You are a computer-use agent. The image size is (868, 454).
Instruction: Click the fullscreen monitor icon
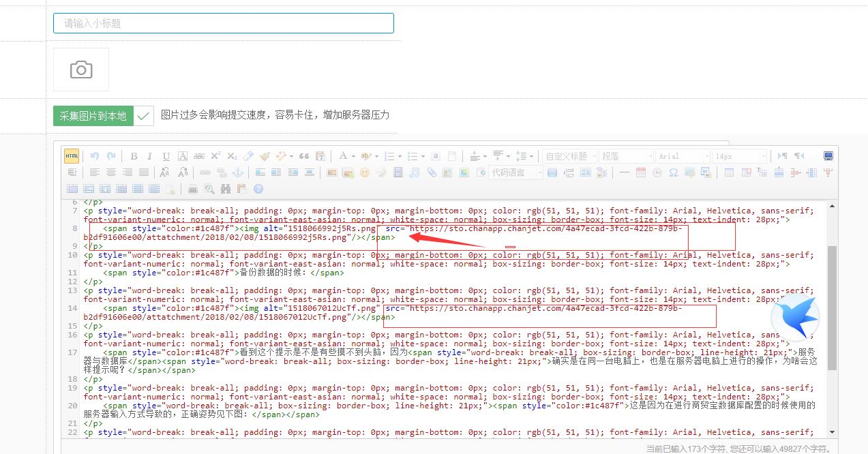coord(828,156)
